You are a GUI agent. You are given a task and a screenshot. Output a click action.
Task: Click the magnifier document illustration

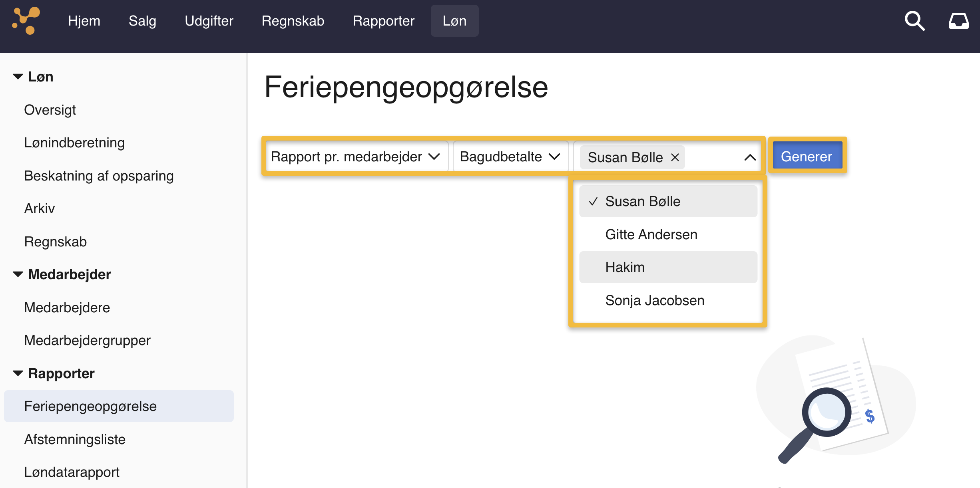pyautogui.click(x=835, y=399)
